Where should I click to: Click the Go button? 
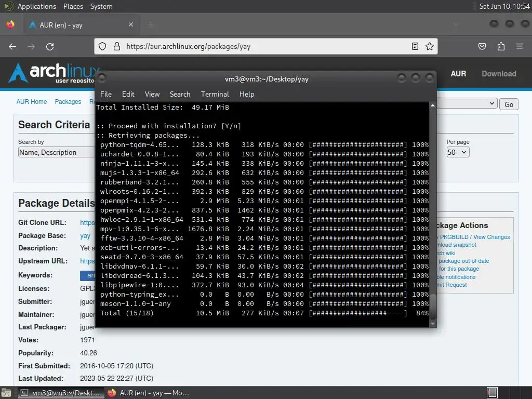click(x=509, y=104)
